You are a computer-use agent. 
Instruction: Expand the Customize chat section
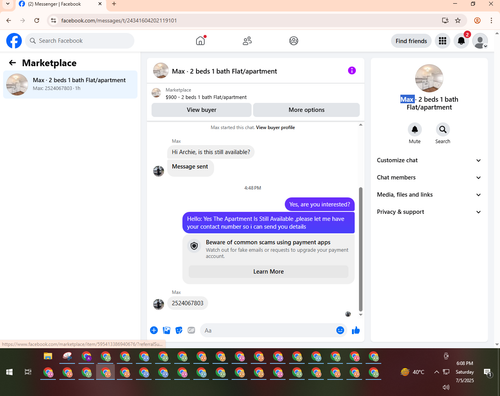tap(429, 160)
